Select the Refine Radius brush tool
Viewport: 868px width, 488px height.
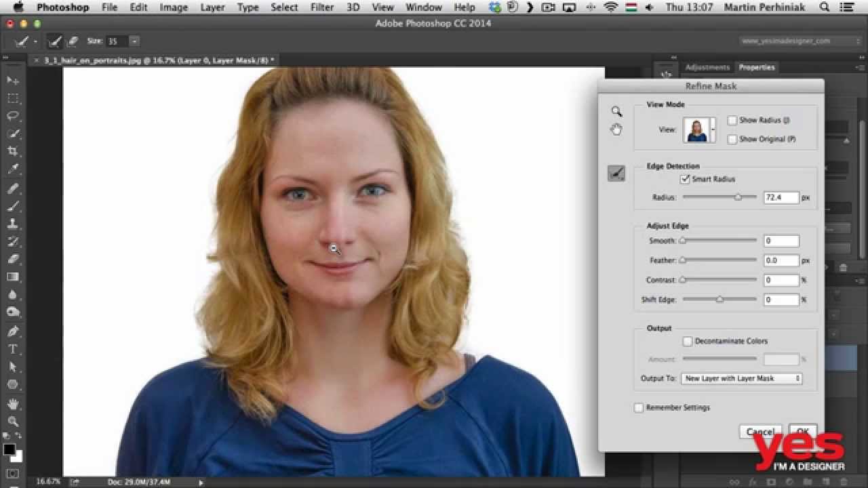click(x=616, y=174)
